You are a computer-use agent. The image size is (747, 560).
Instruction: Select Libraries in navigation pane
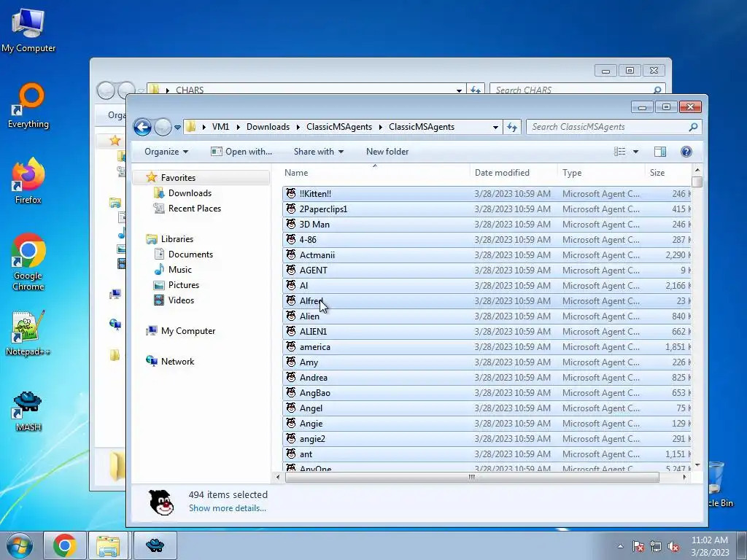(177, 239)
